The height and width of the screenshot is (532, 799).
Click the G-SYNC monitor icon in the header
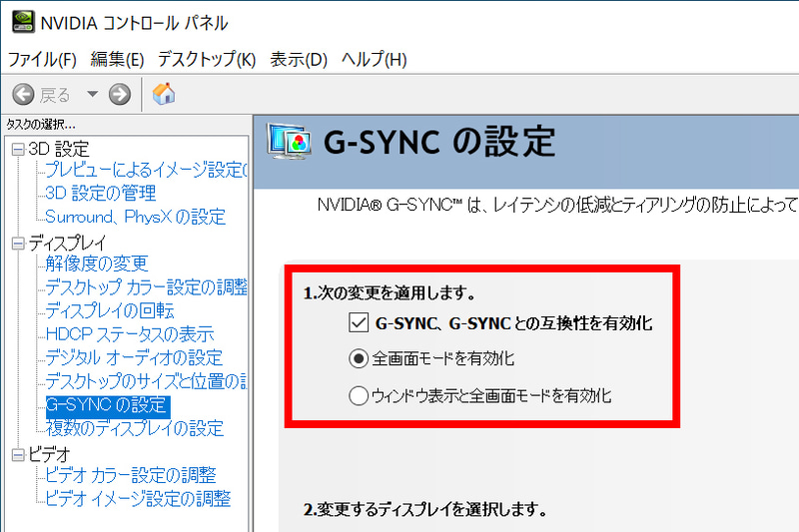point(288,141)
